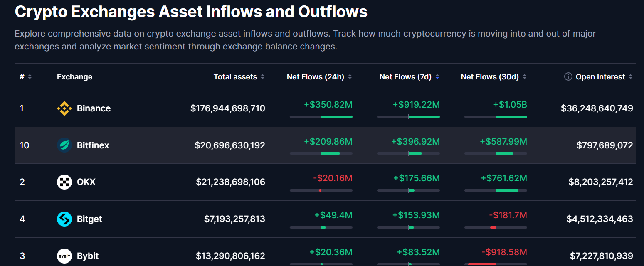
Task: Open the OKX exchange page
Action: [x=86, y=182]
